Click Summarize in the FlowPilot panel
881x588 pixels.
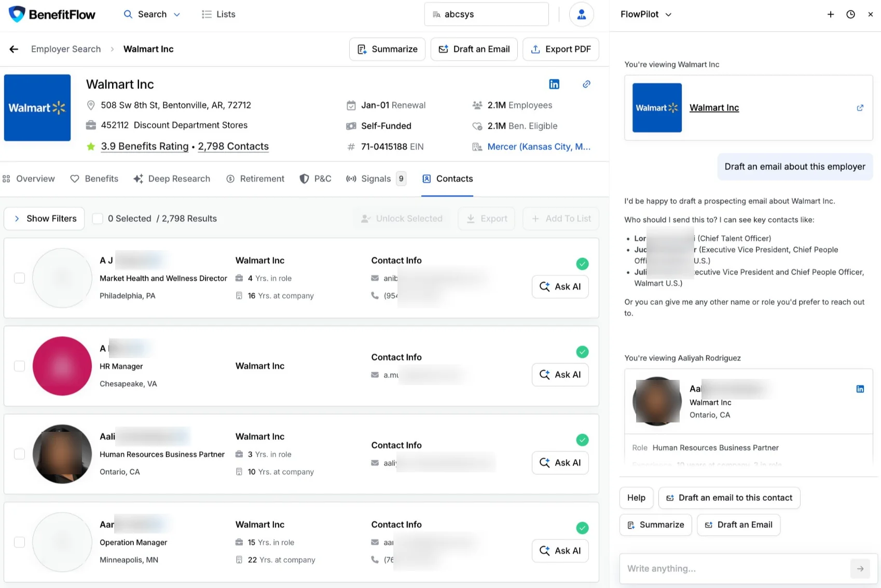[x=655, y=525]
